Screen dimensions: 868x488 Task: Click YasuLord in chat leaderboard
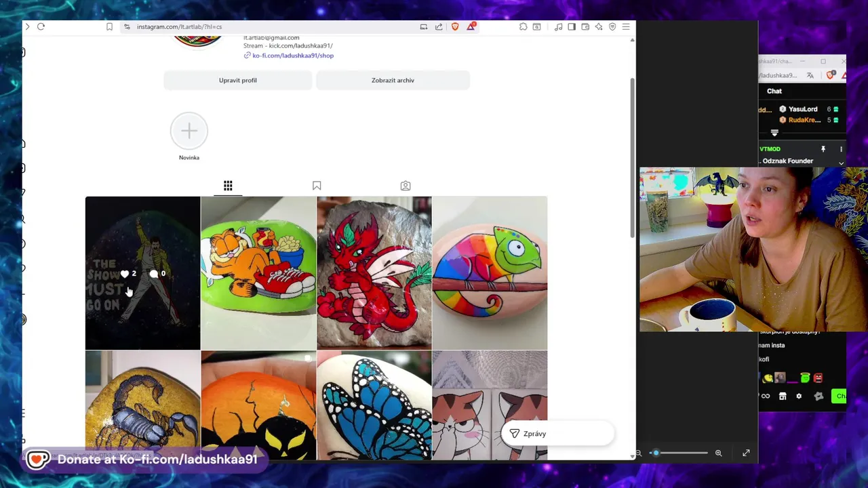point(803,109)
